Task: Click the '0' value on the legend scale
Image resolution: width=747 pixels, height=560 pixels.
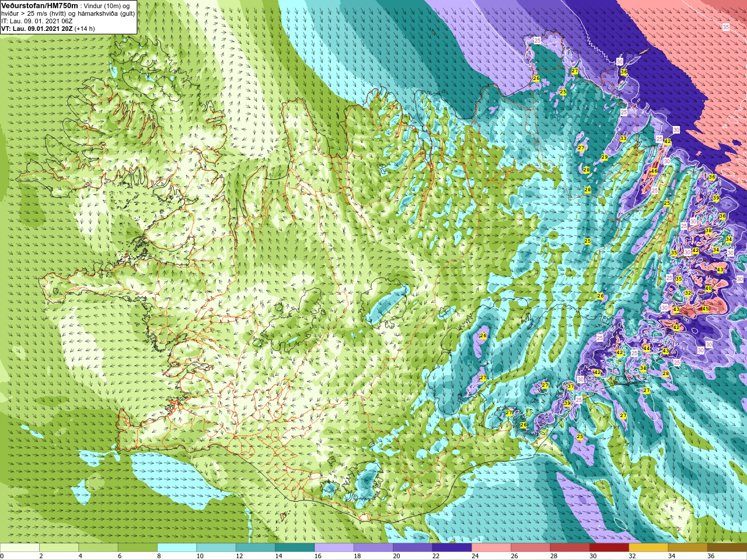Action: click(2, 556)
